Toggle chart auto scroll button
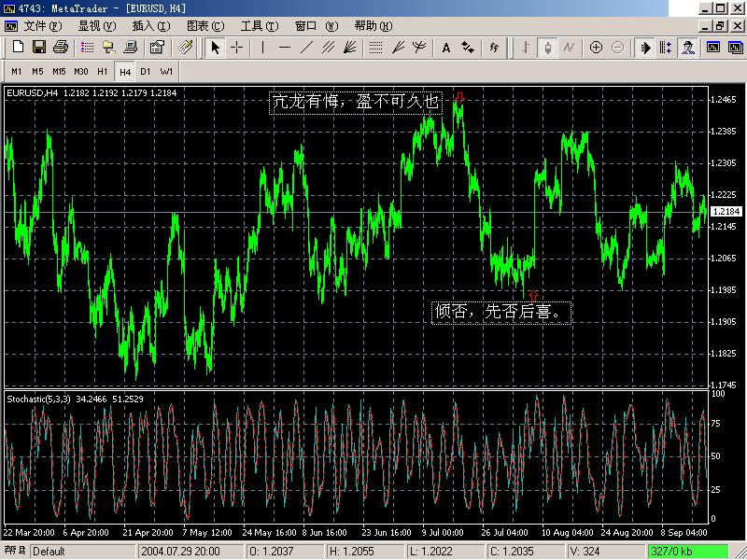The height and width of the screenshot is (560, 747). pos(645,48)
